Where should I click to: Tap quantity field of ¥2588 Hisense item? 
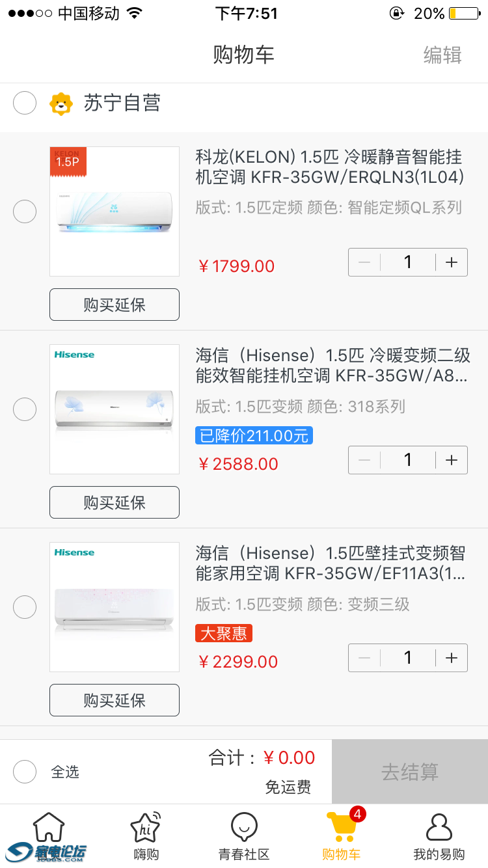pos(408,460)
